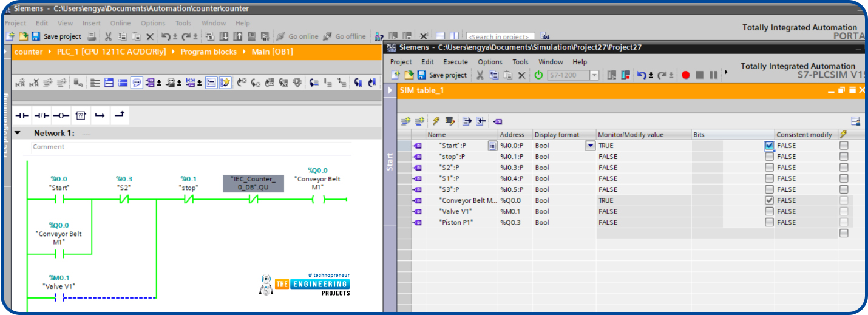
Task: Tick modify checkbox for "Start":P row
Action: 844,146
